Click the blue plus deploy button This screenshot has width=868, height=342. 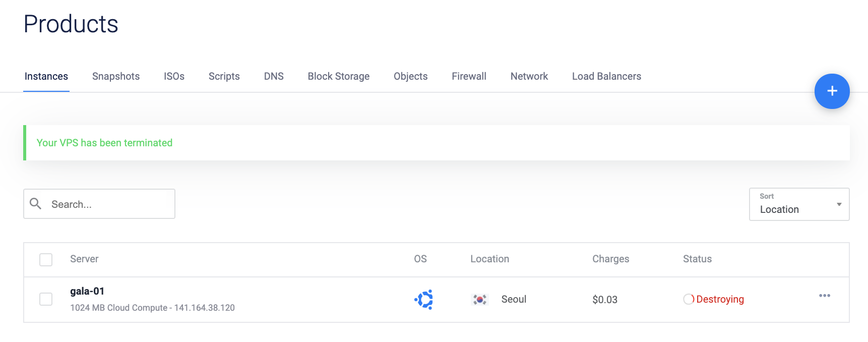[832, 91]
